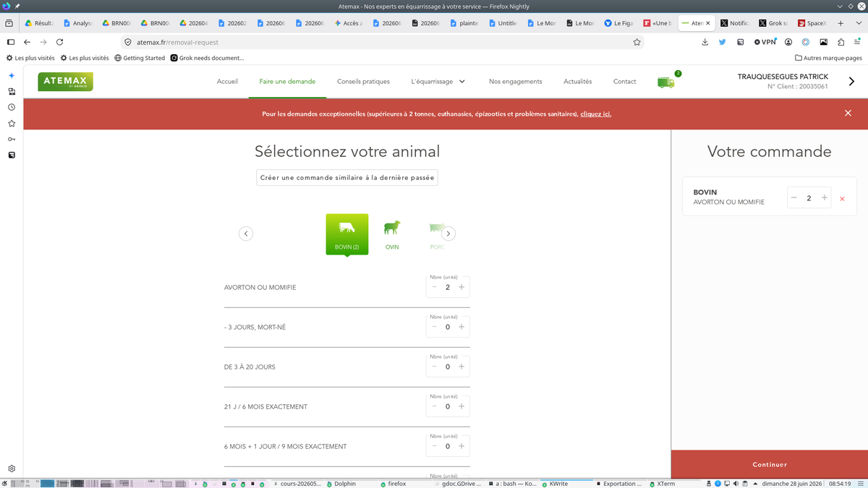This screenshot has height=488, width=868.
Task: Open the Nos engagements menu item
Action: [515, 82]
